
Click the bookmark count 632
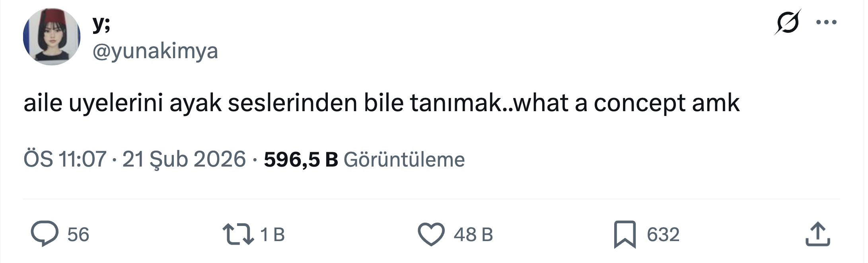click(663, 234)
